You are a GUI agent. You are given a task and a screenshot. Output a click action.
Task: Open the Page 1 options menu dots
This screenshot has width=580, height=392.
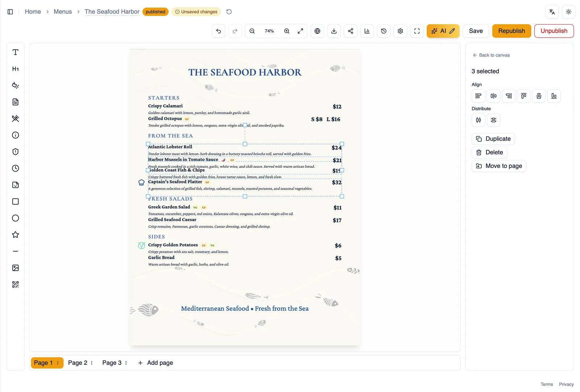tap(58, 363)
